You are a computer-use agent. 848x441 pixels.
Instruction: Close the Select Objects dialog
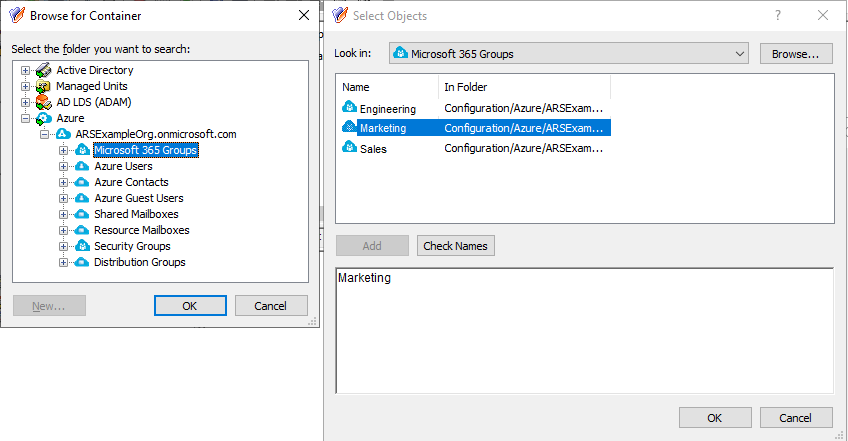tap(823, 15)
